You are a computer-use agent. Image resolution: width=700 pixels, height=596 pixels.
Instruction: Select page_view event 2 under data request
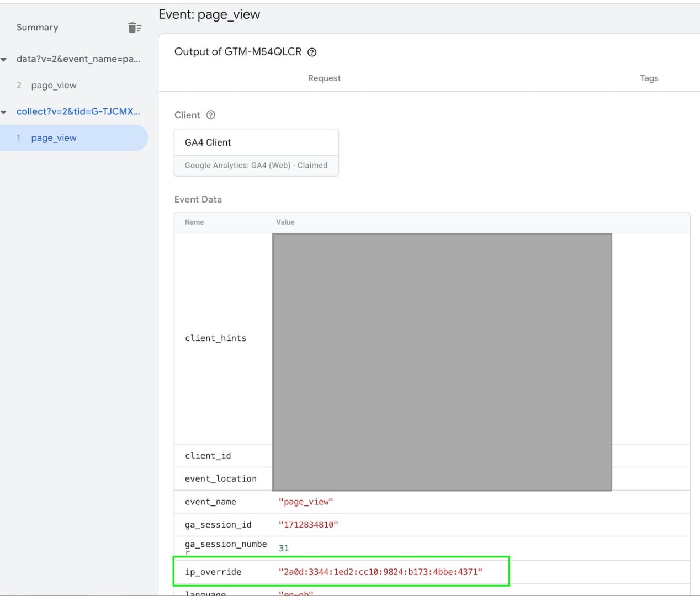pyautogui.click(x=54, y=85)
